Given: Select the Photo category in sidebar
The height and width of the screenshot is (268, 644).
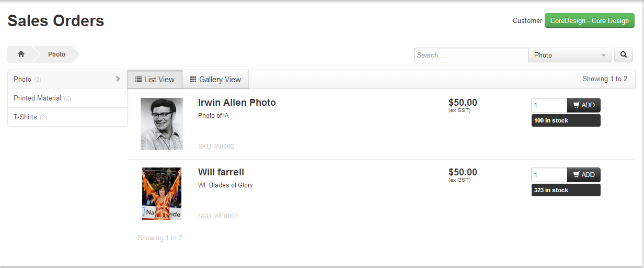Looking at the screenshot, I should click(22, 80).
